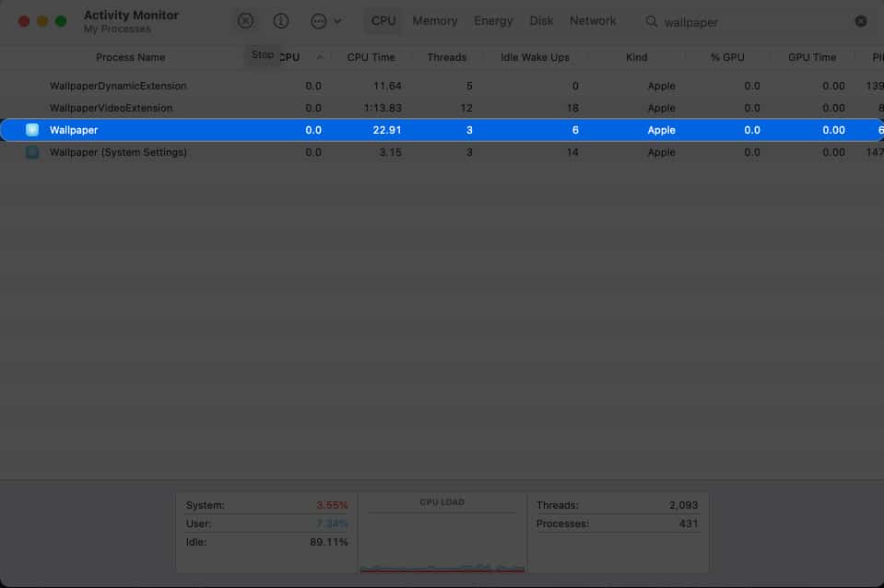Click Threads value 12
The image size is (884, 588).
tap(466, 108)
